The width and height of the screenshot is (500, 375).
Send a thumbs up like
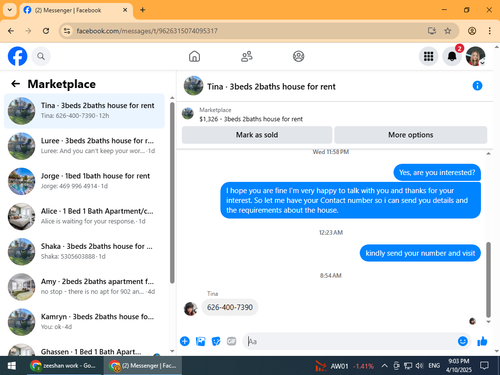pos(482,341)
